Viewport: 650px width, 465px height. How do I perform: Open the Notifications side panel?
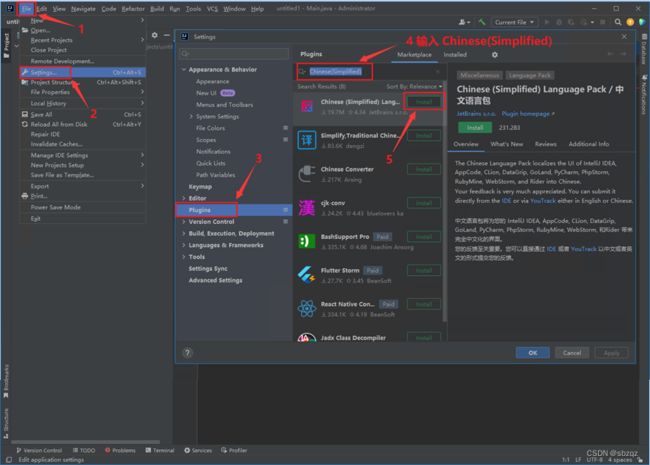pos(644,95)
